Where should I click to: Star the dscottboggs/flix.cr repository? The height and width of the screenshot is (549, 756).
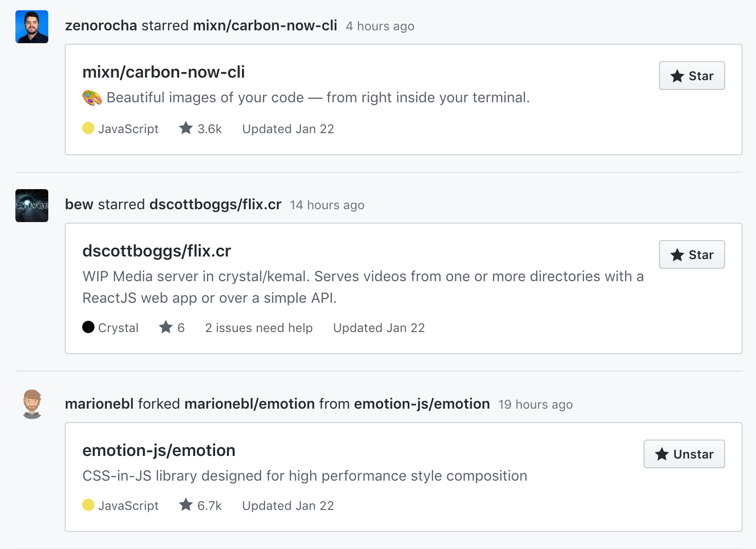[692, 255]
